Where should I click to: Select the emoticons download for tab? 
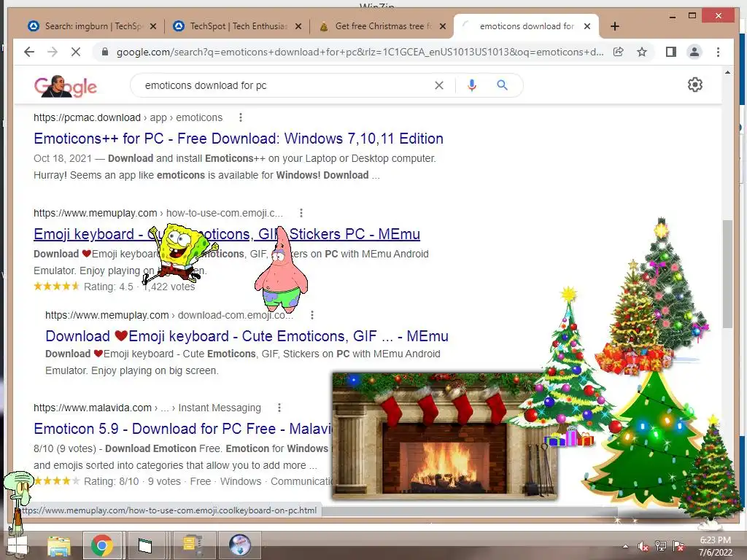527,26
